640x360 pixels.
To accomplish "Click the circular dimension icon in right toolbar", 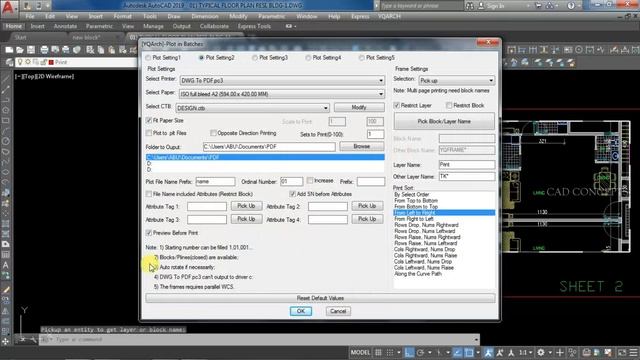I will [579, 50].
